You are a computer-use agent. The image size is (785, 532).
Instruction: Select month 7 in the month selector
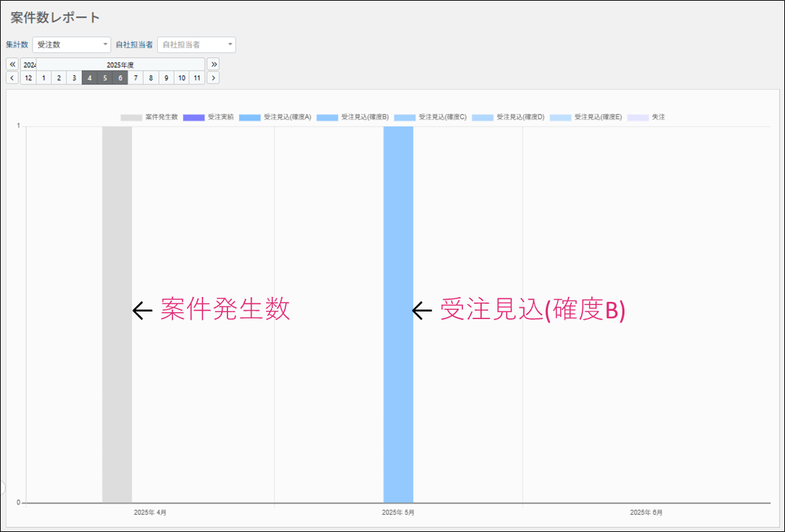136,78
